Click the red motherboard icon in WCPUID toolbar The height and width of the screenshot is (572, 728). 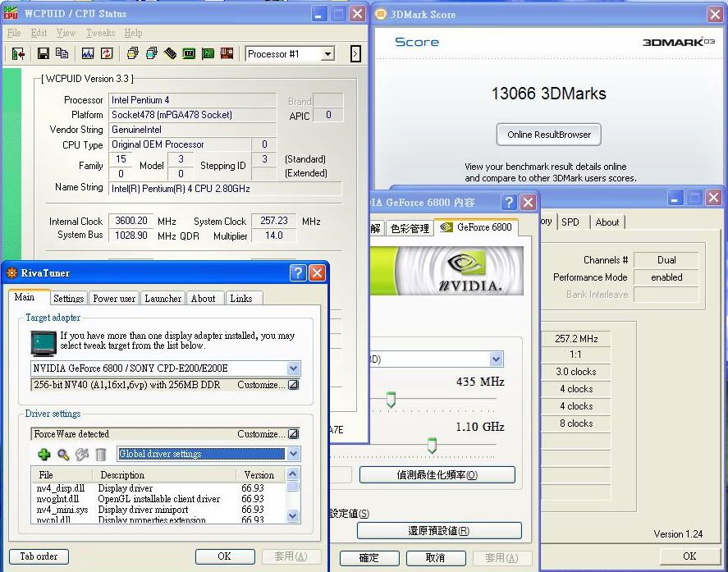(227, 54)
